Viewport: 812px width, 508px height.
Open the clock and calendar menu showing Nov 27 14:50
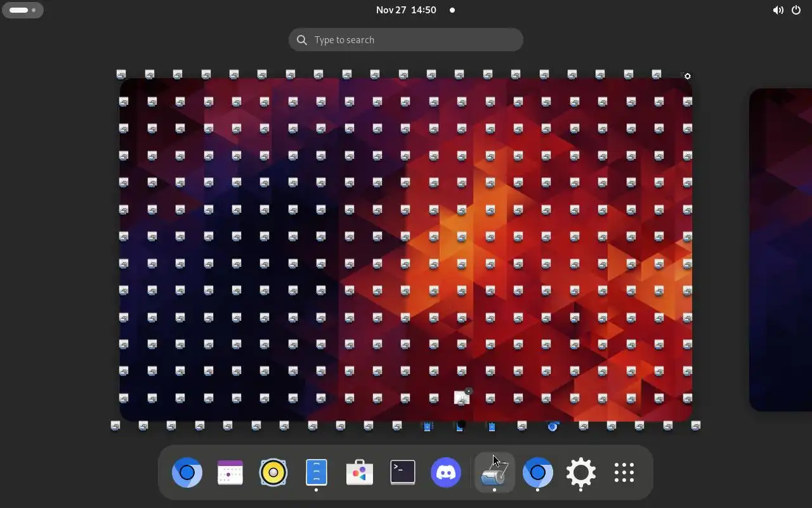(x=406, y=10)
